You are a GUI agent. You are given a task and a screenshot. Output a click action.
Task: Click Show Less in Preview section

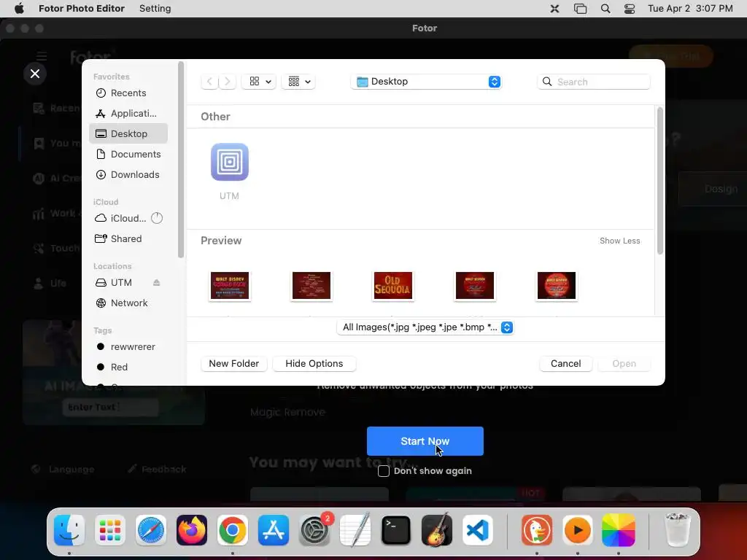pyautogui.click(x=620, y=241)
